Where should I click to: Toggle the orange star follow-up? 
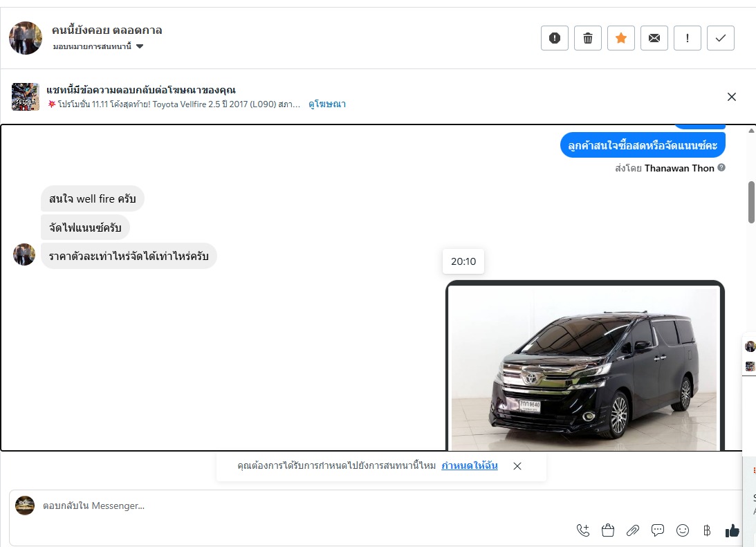point(621,38)
